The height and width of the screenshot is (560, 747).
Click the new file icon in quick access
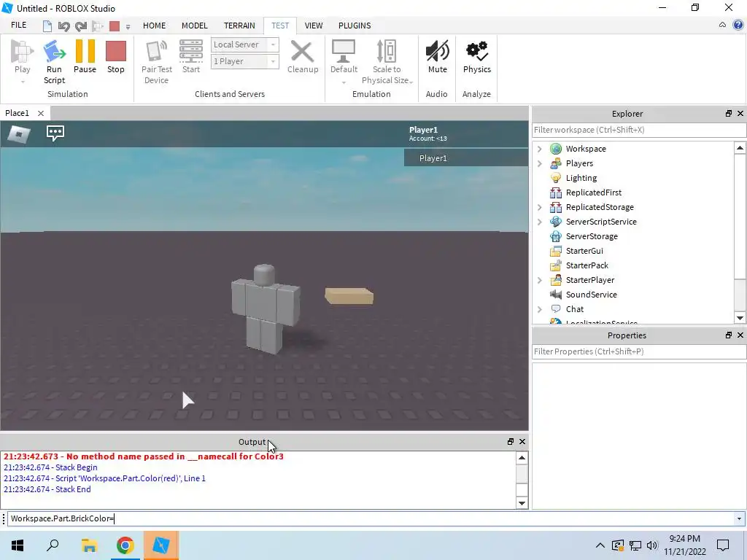(47, 26)
